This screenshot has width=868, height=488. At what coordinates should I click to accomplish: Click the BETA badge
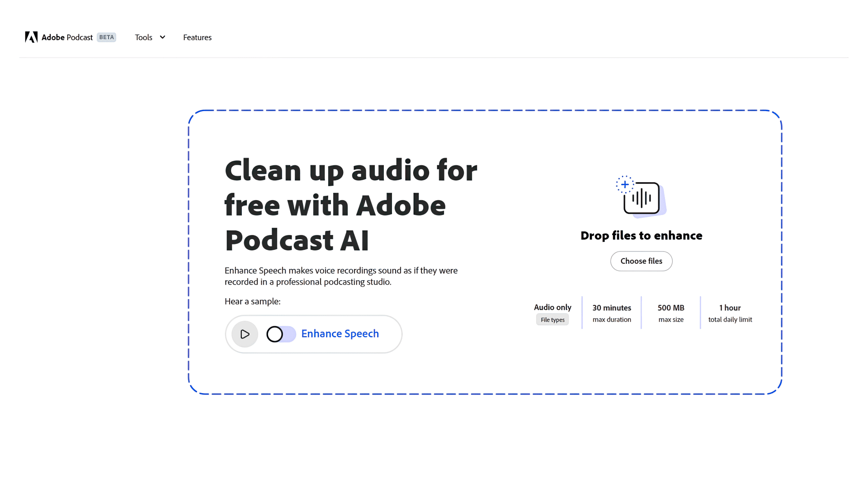(106, 37)
